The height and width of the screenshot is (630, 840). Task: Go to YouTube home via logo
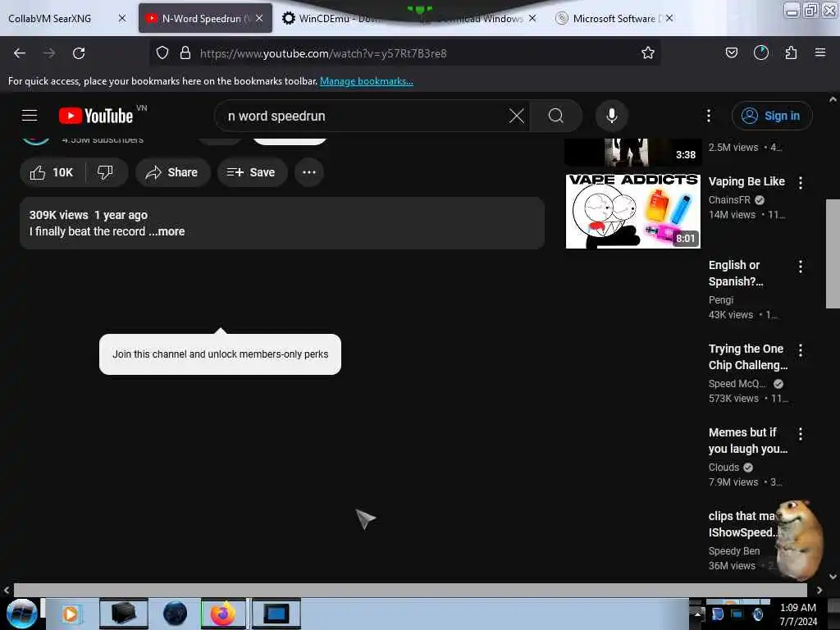(96, 116)
